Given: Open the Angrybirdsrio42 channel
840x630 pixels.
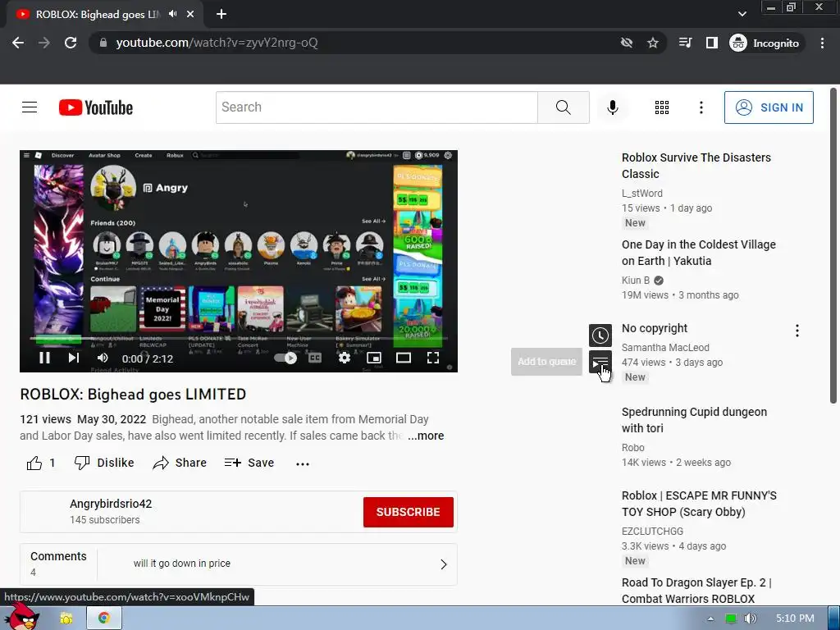Looking at the screenshot, I should [x=111, y=504].
